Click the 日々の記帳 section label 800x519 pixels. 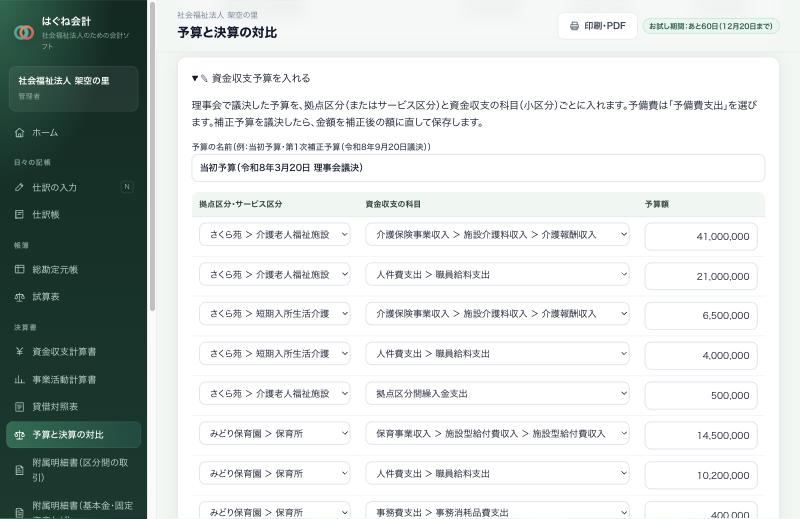32,162
